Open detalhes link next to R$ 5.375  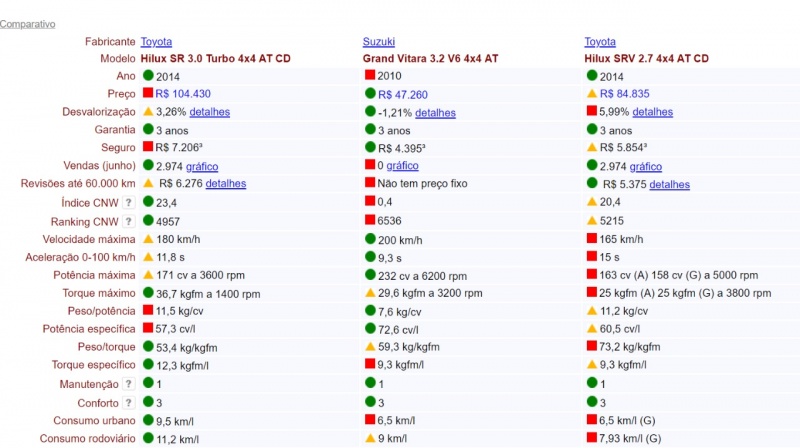(669, 184)
